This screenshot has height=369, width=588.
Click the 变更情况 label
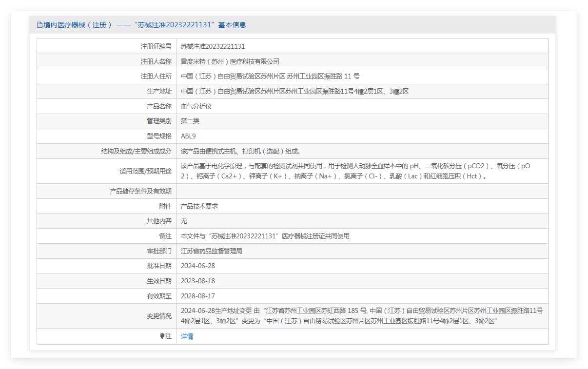pos(159,316)
